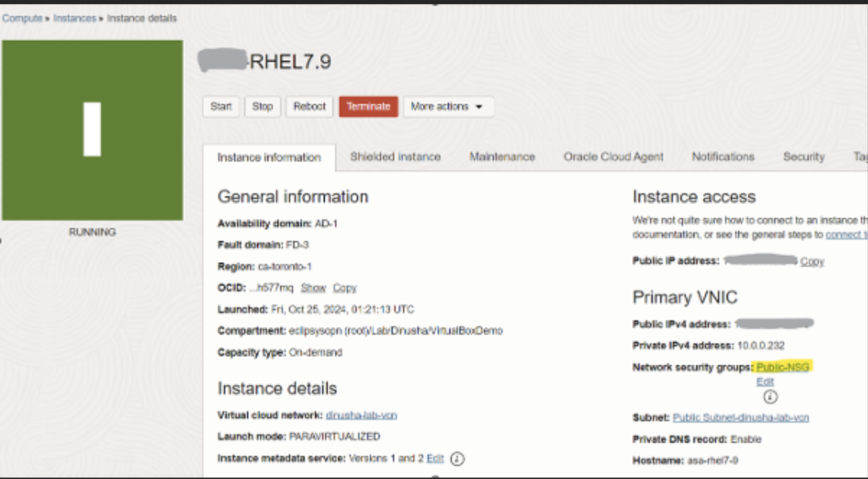
Task: Expand the More actions dropdown
Action: click(x=448, y=106)
